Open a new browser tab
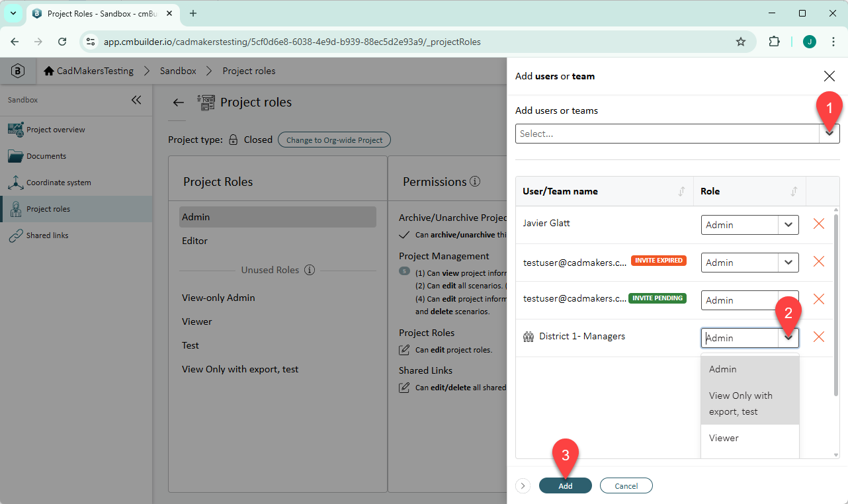Viewport: 848px width, 504px height. click(x=193, y=13)
